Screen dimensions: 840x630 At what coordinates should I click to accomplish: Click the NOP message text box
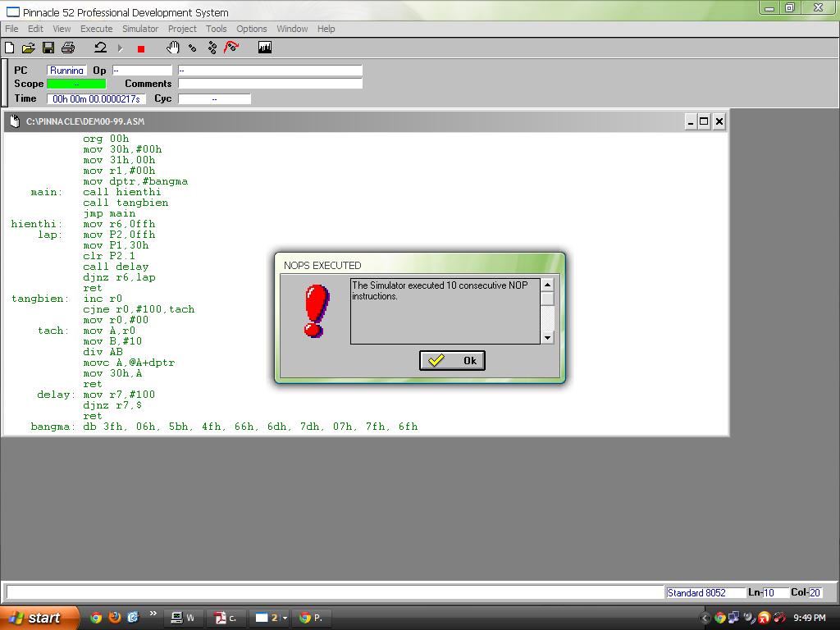pos(445,311)
